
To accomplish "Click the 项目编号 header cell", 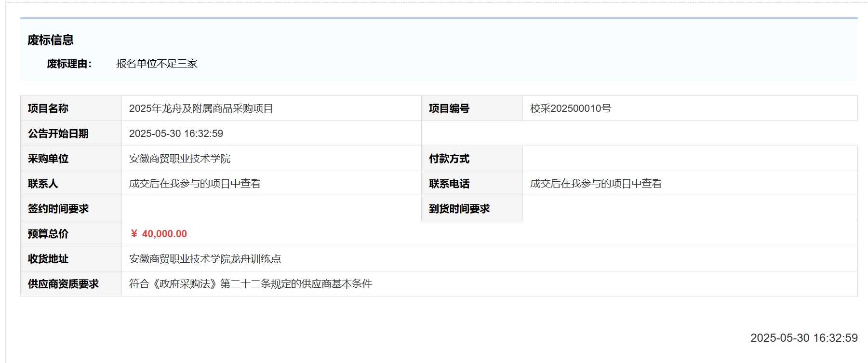I will click(449, 108).
